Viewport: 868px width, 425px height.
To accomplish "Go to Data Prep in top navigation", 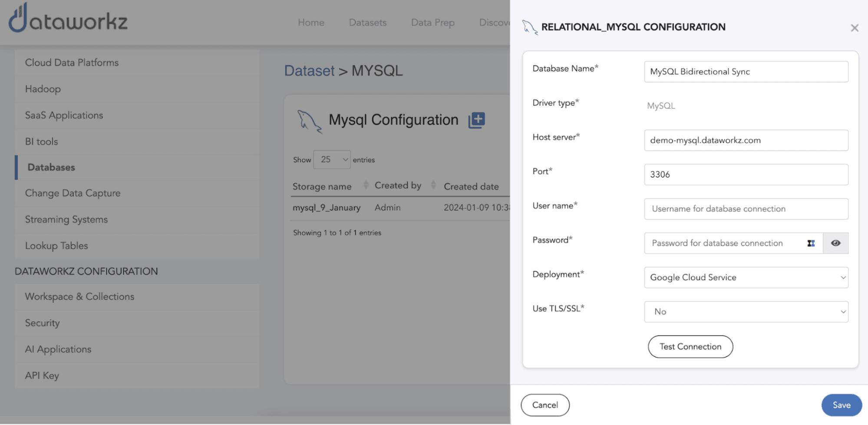I will tap(432, 23).
